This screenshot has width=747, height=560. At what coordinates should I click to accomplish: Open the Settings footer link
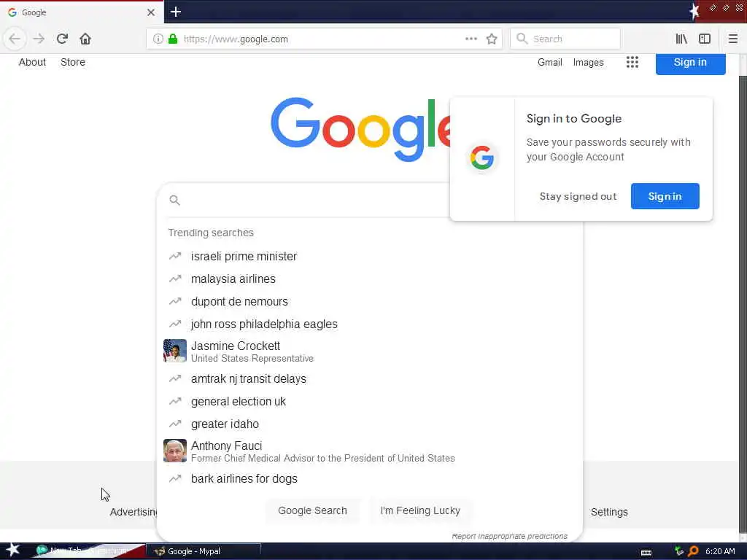point(609,512)
